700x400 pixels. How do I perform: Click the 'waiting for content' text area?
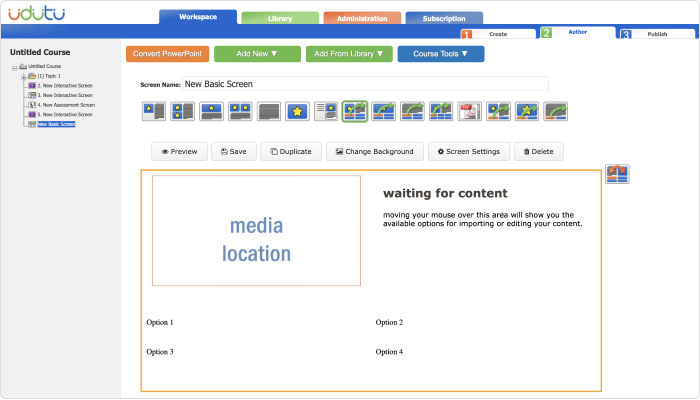[x=445, y=193]
